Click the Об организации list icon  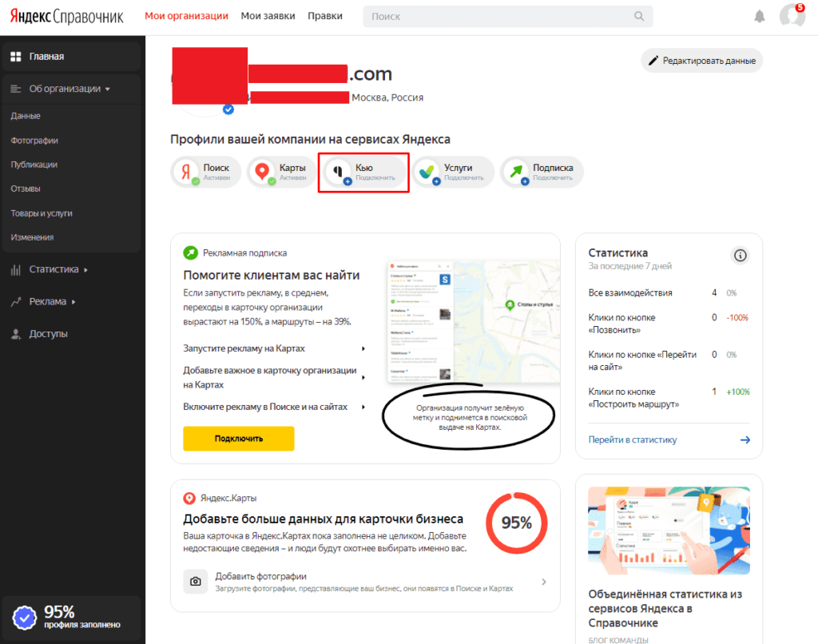[16, 89]
